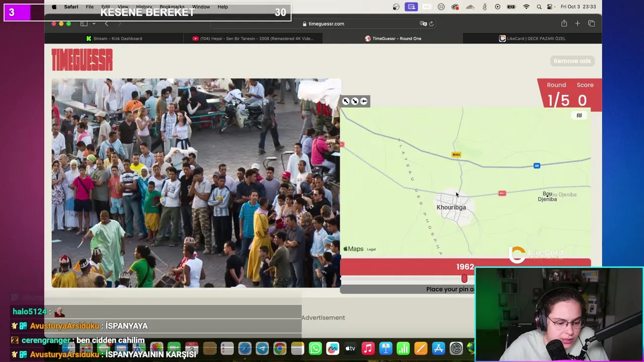Open Telegram from the Dock
The width and height of the screenshot is (644, 362).
pyautogui.click(x=262, y=348)
